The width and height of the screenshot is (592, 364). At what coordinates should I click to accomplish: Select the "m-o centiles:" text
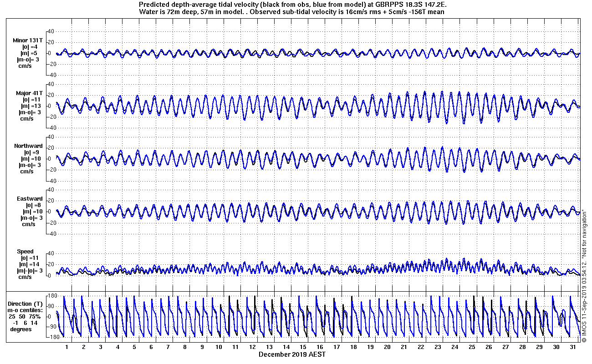click(25, 310)
